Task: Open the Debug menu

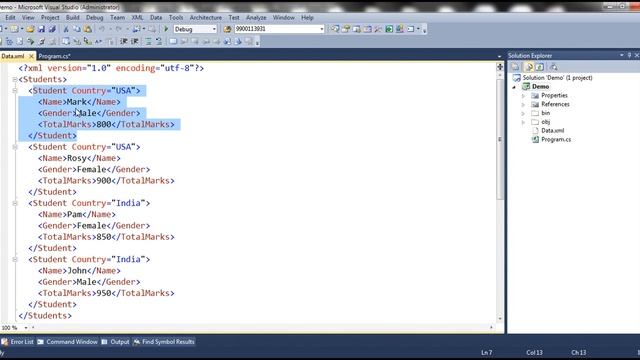Action: pyautogui.click(x=94, y=18)
